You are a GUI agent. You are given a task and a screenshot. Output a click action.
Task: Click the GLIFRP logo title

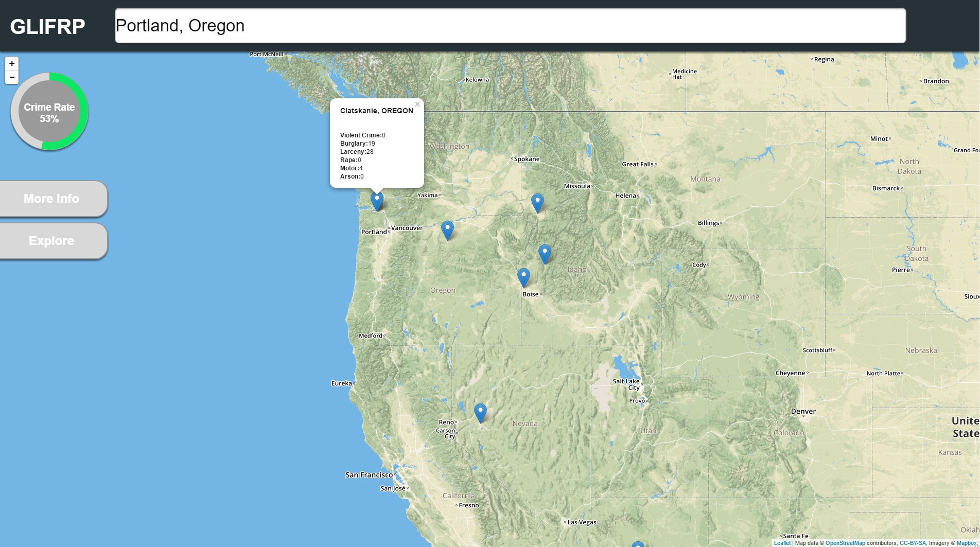(x=47, y=26)
